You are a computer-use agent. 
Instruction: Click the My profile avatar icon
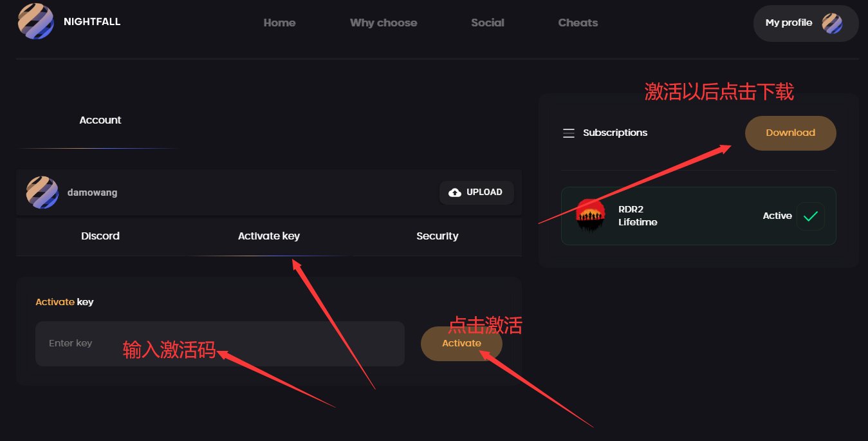pyautogui.click(x=832, y=24)
